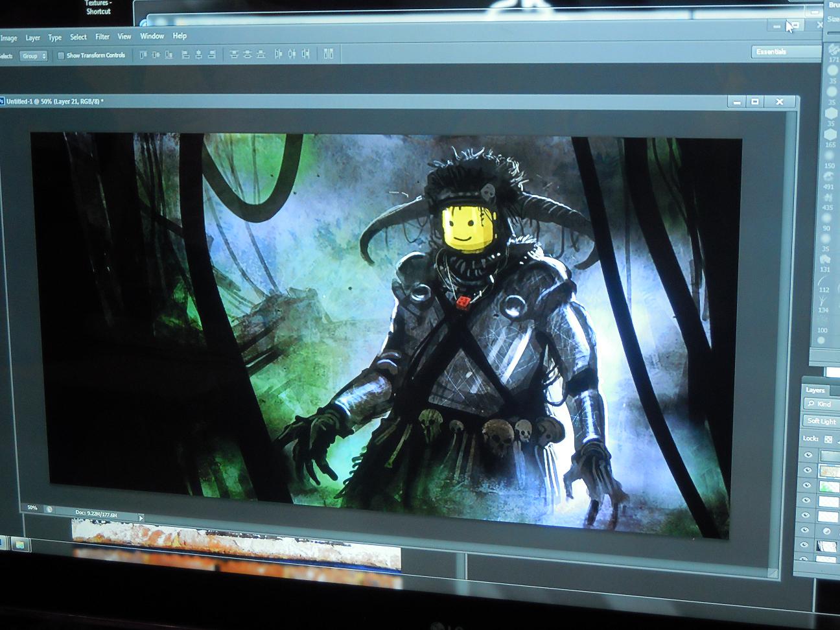Click the Lock transparent pixels icon
The width and height of the screenshot is (840, 630).
(x=828, y=438)
